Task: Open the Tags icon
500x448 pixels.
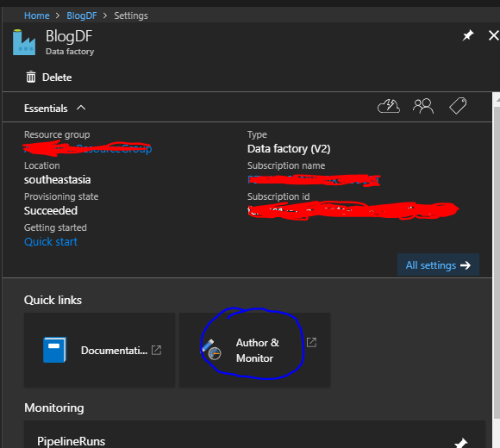Action: pos(458,106)
